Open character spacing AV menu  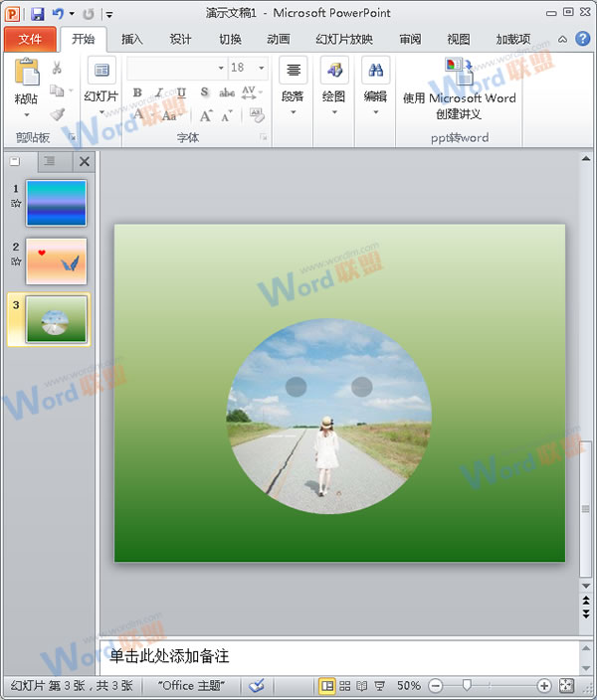pos(252,92)
